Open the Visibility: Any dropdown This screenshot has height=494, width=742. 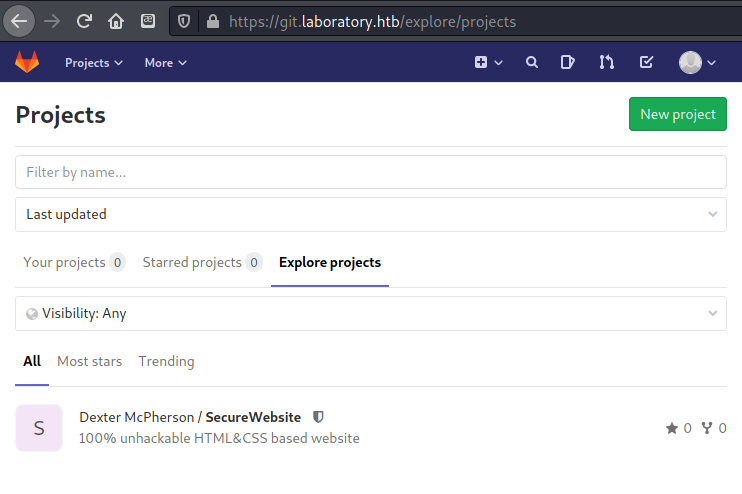[x=371, y=313]
